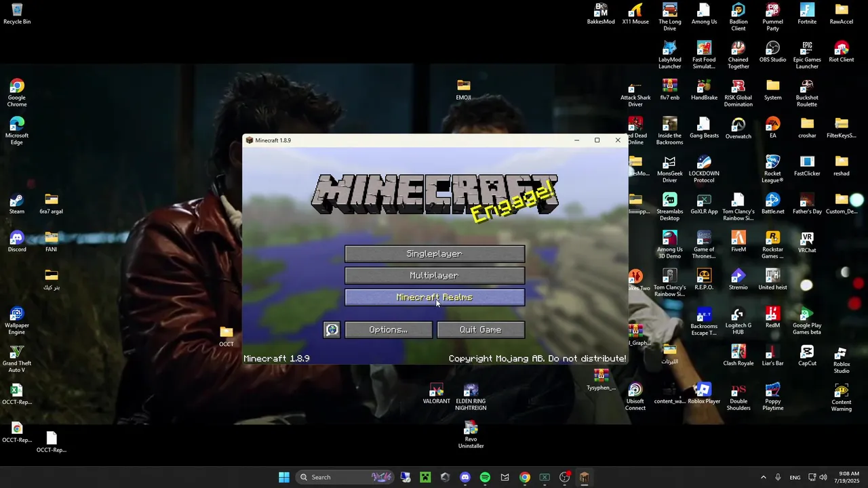The height and width of the screenshot is (488, 868).
Task: Select the X11 Mouse shortcut
Action: [x=635, y=14]
